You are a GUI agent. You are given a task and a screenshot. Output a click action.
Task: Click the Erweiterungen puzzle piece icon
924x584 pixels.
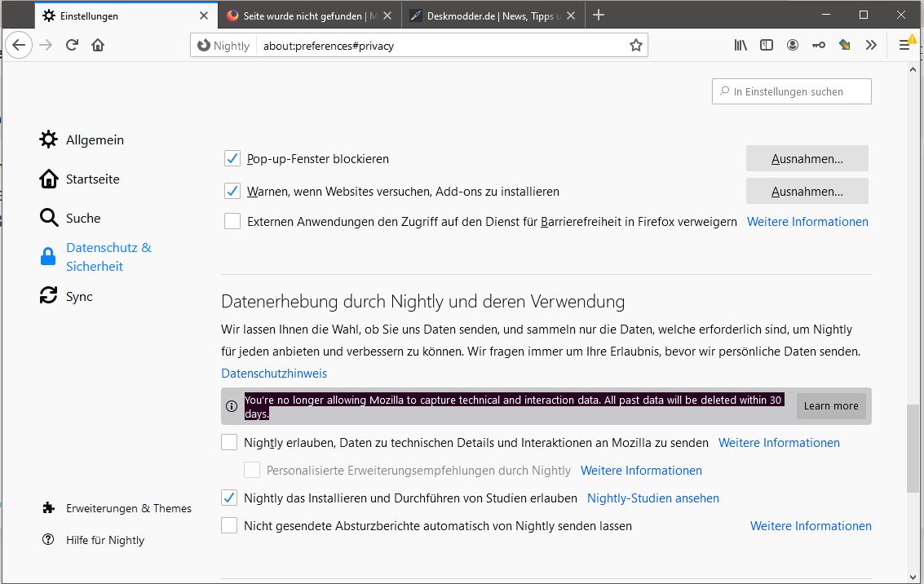(48, 508)
